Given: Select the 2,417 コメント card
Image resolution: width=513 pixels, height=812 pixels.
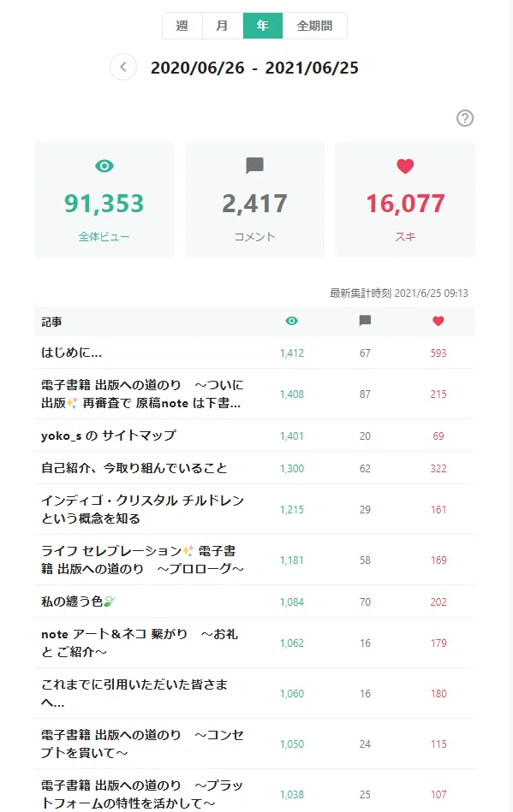Looking at the screenshot, I should pos(254,200).
